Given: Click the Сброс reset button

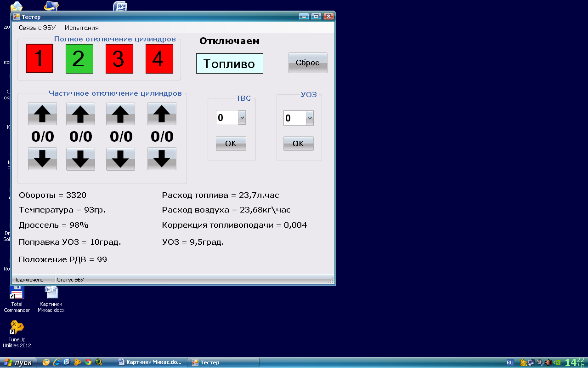Looking at the screenshot, I should point(308,63).
